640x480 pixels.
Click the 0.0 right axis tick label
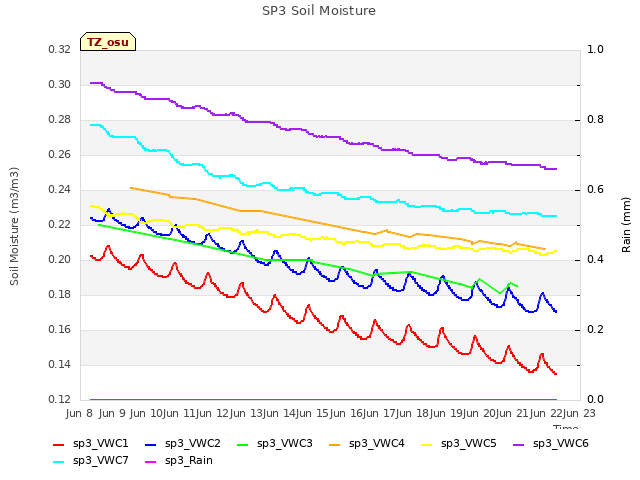click(595, 400)
